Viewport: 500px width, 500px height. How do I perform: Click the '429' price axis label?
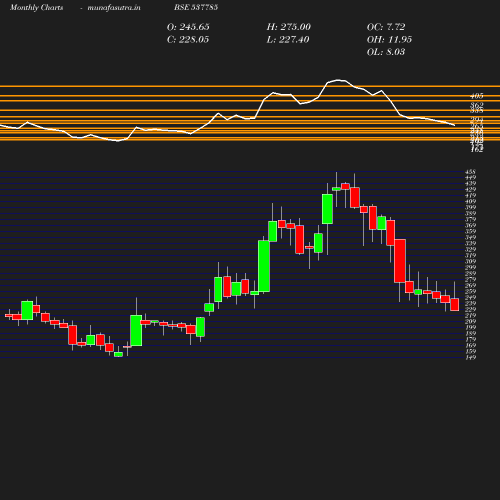click(470, 190)
